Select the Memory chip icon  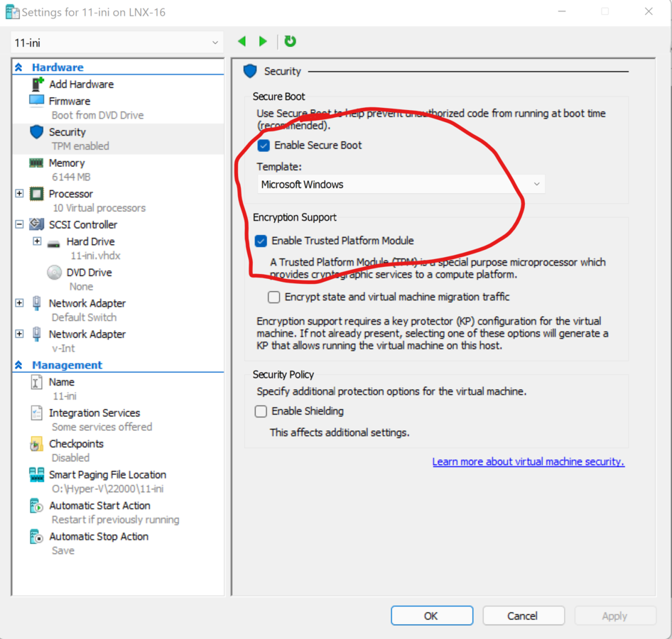click(x=36, y=163)
